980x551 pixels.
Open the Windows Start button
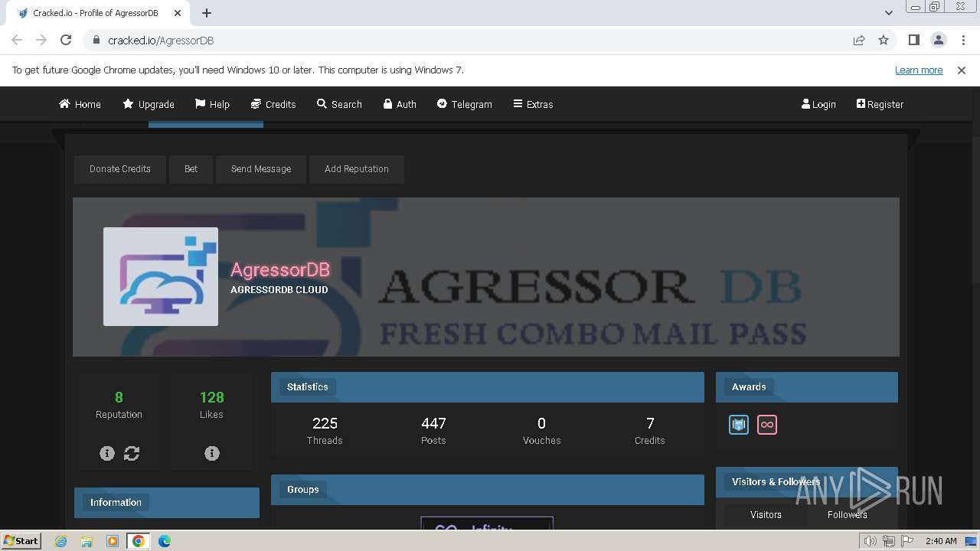click(21, 540)
